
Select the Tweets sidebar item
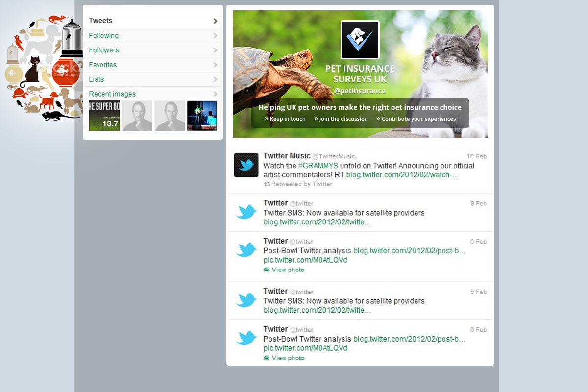tap(153, 21)
